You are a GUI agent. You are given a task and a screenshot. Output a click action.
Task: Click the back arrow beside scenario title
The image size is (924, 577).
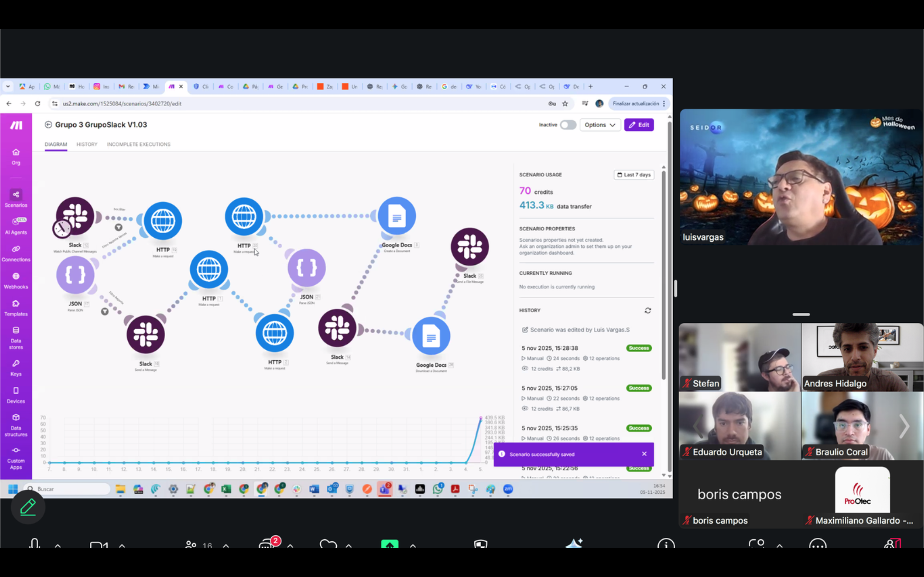pyautogui.click(x=48, y=125)
